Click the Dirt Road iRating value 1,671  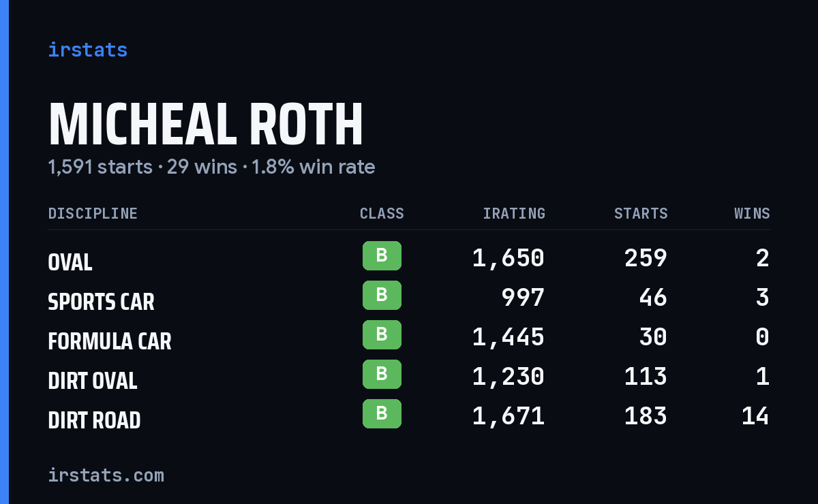[509, 416]
